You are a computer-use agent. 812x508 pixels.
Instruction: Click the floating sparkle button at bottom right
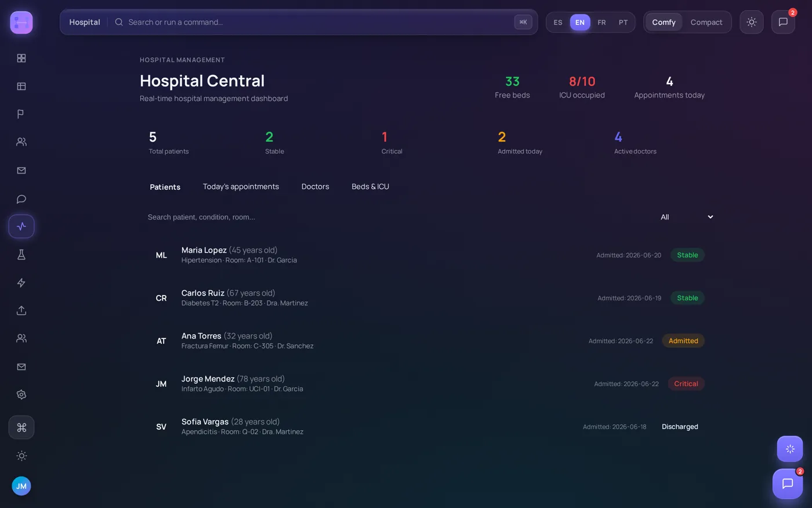click(790, 449)
